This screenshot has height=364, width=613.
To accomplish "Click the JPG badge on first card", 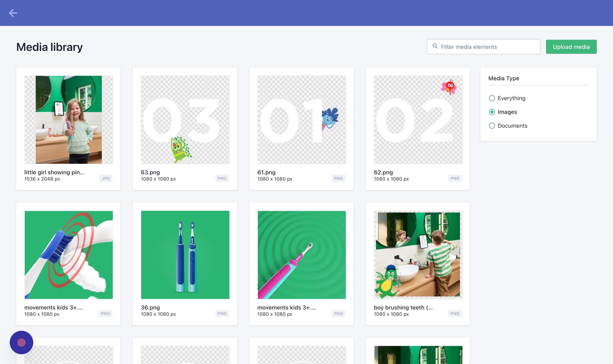I will [106, 178].
